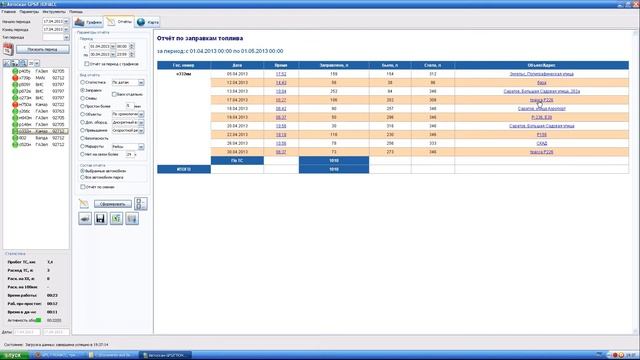Screen dimensions: 640x360
Task: Toggle Отчёт за период с графиков checkbox
Action: pos(87,64)
